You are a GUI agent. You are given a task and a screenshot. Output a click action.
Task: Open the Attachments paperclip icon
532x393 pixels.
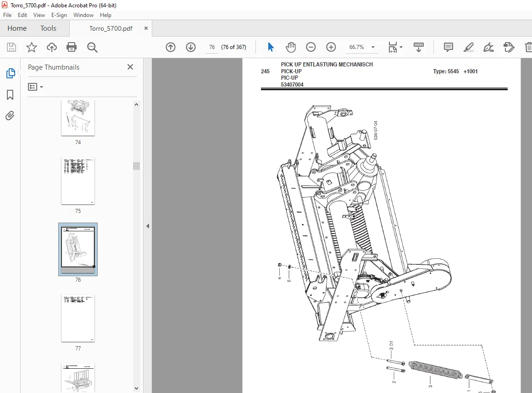point(10,116)
